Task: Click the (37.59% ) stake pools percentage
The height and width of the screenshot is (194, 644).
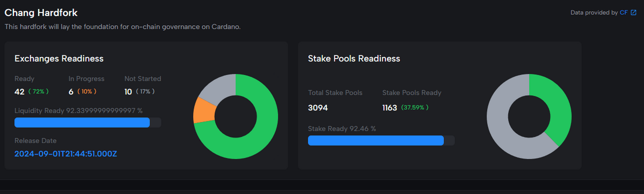Action: coord(415,107)
